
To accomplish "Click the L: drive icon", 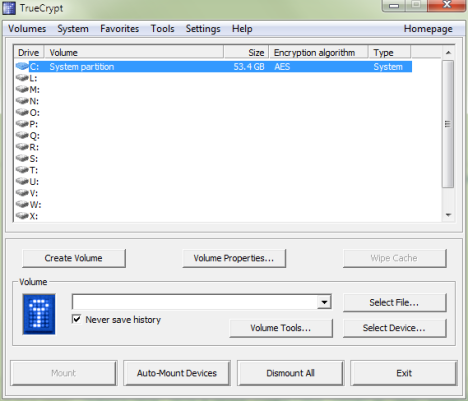I will (22, 78).
